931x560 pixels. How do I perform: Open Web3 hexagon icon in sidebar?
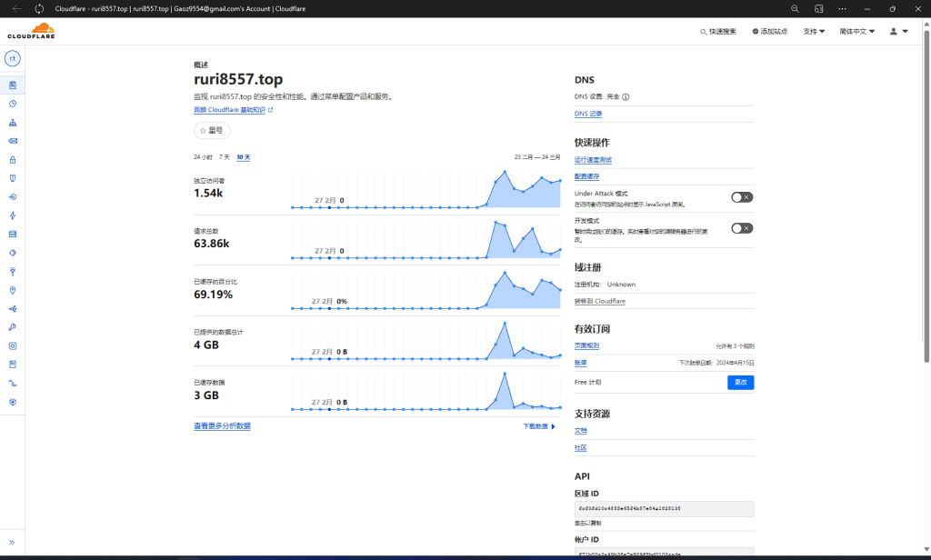coord(13,402)
